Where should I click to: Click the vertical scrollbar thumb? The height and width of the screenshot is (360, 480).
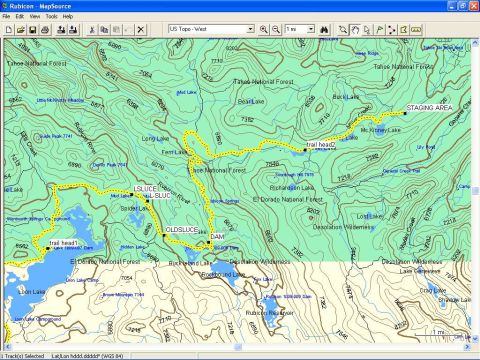[475, 190]
